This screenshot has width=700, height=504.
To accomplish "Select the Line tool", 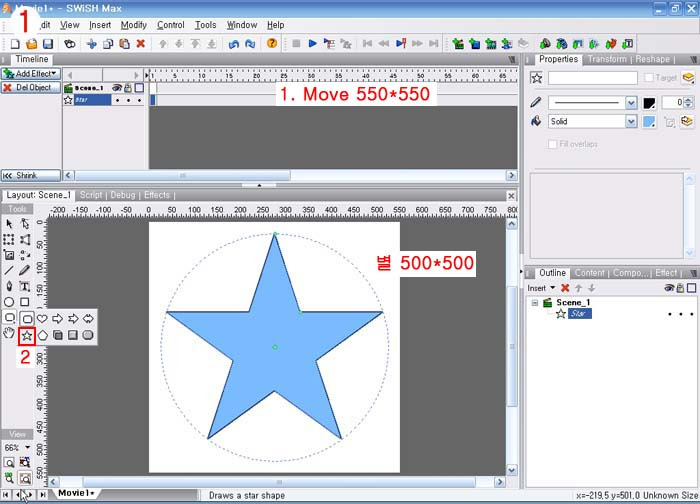I will coord(9,271).
